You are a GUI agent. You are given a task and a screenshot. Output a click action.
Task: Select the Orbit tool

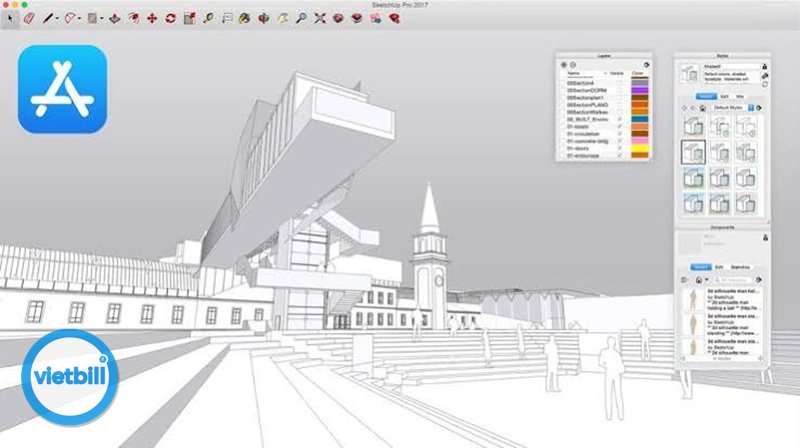coord(264,19)
